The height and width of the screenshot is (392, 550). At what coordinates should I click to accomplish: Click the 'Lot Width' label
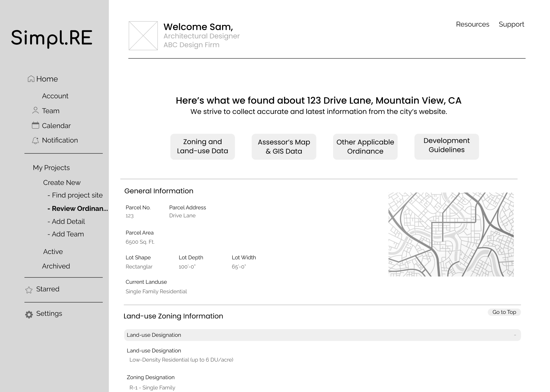coord(244,257)
